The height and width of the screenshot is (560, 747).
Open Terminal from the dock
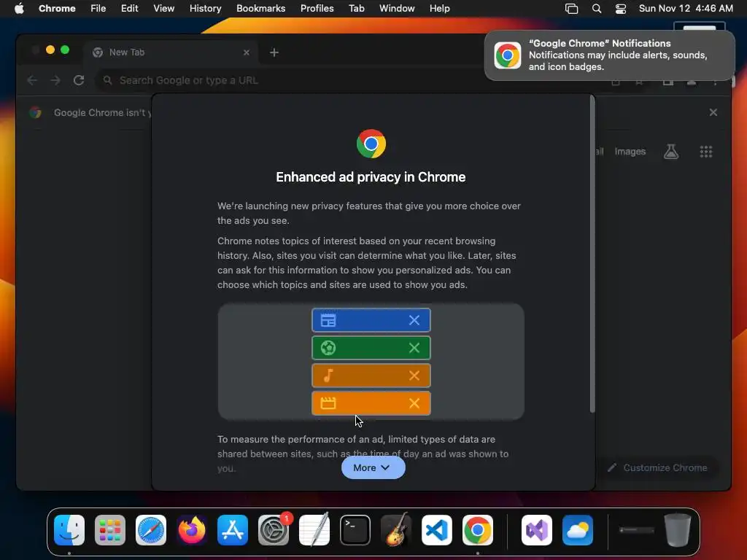(x=355, y=530)
